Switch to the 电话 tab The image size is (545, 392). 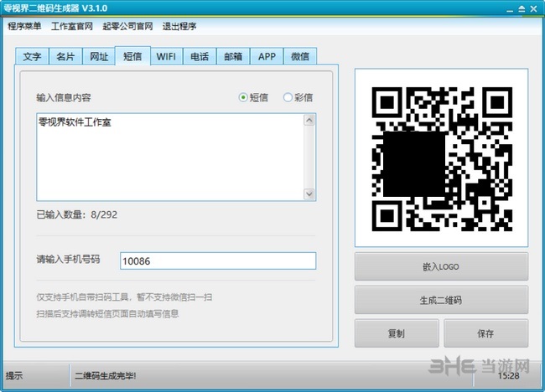click(200, 56)
